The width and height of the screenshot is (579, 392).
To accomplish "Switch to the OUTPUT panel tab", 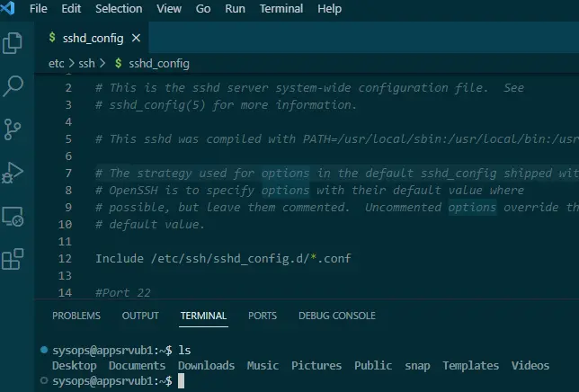I will (x=140, y=316).
